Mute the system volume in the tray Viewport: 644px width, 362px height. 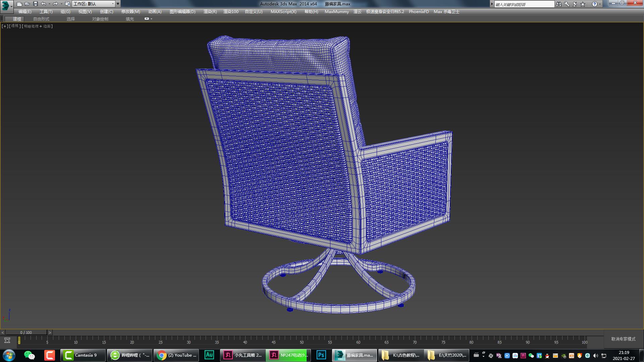[x=595, y=356]
